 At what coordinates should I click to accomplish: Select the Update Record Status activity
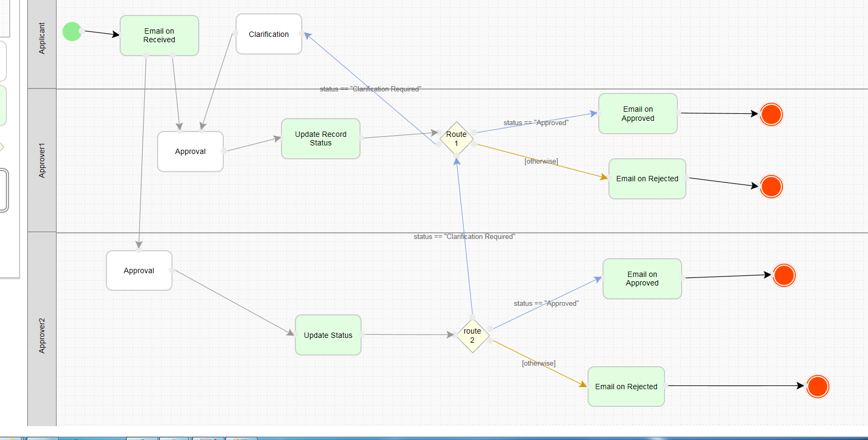click(320, 138)
